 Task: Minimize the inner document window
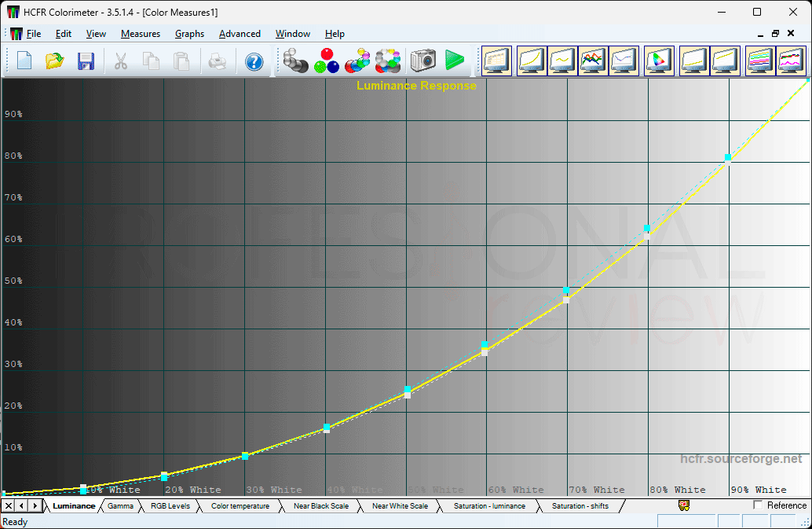[x=760, y=34]
